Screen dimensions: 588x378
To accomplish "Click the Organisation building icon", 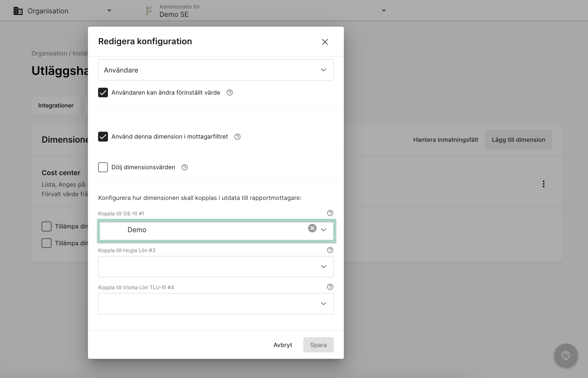I will [18, 11].
